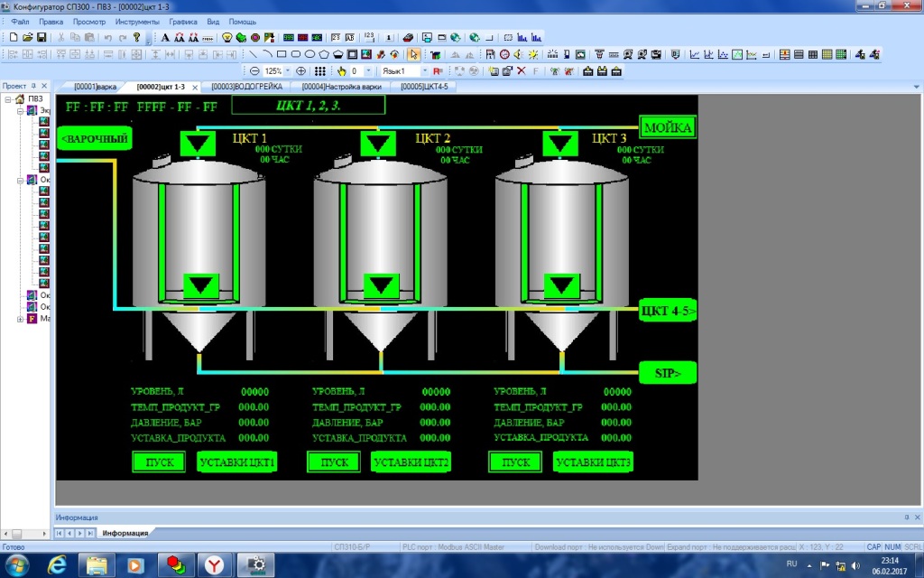Screen dimensions: 924x578
Task: Click the ПУСК button under ЦКТ 1
Action: tap(160, 462)
